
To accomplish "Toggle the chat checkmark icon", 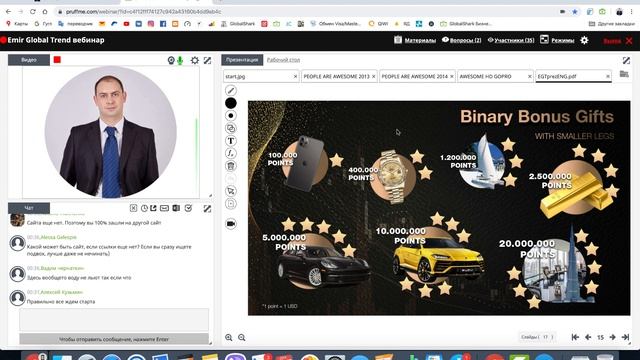I will 188,208.
